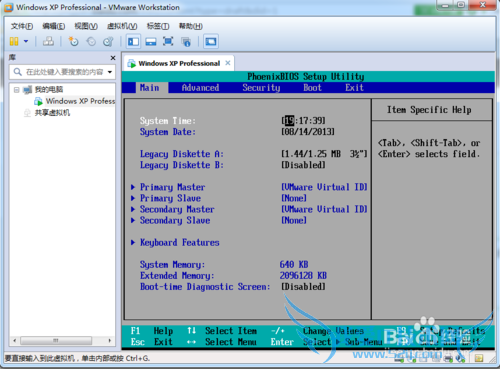Click library scrollbar left arrow
The width and height of the screenshot is (500, 369).
point(14,341)
